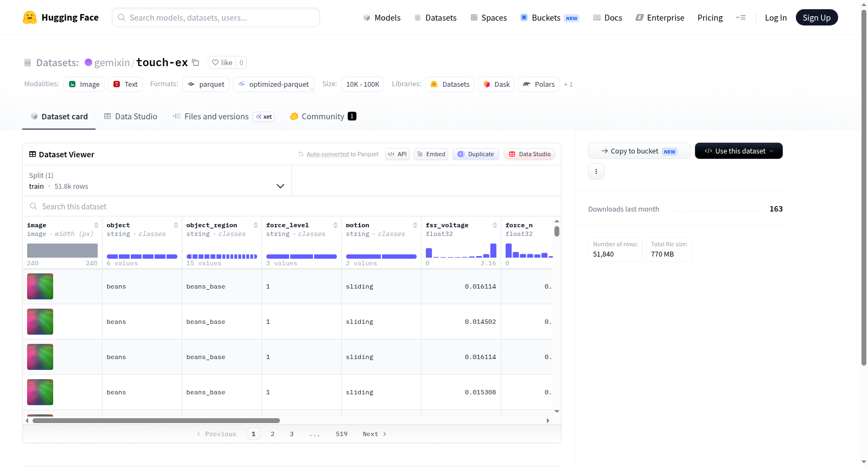Click the Sign Up button
Image resolution: width=868 pixels, height=467 pixels.
[x=817, y=17]
